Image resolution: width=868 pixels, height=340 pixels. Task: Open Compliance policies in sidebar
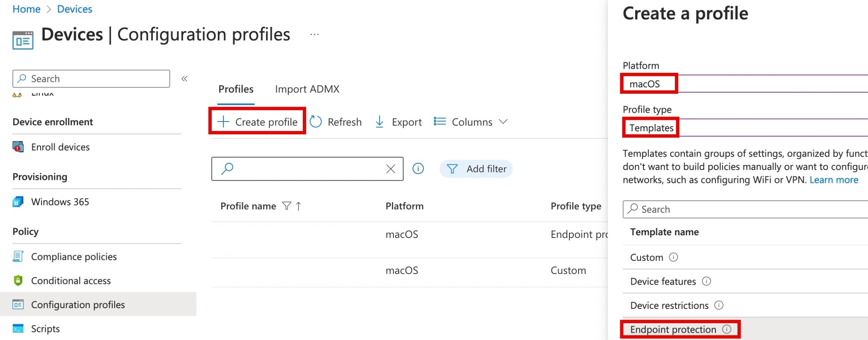point(74,257)
